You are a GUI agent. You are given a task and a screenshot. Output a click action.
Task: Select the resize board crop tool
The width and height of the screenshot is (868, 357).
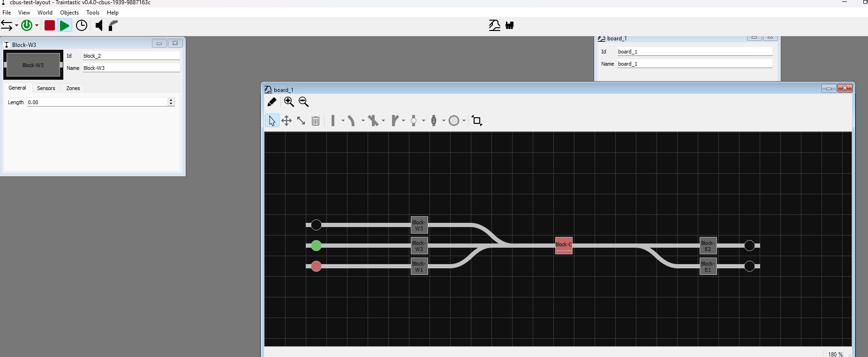click(477, 121)
